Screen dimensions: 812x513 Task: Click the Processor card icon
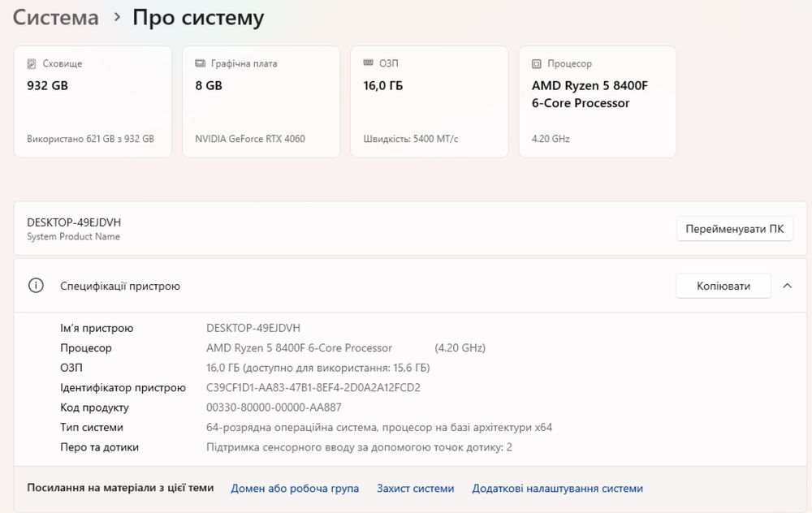pos(536,63)
